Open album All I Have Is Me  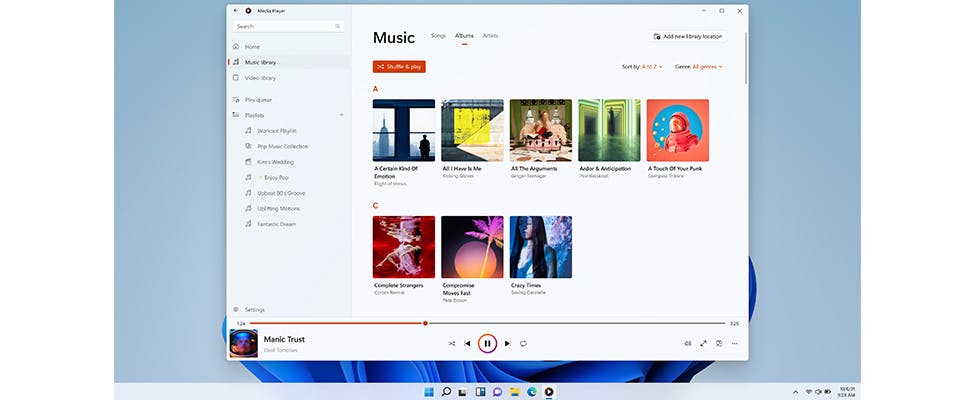tap(472, 130)
